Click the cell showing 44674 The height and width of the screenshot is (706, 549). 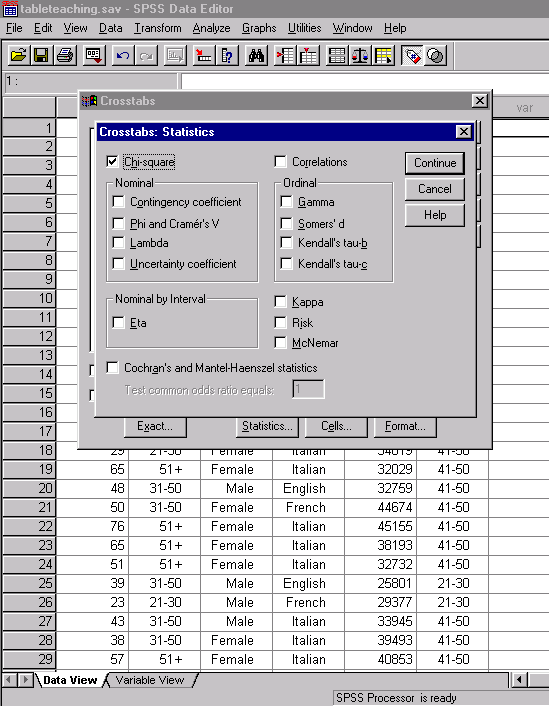(x=381, y=507)
